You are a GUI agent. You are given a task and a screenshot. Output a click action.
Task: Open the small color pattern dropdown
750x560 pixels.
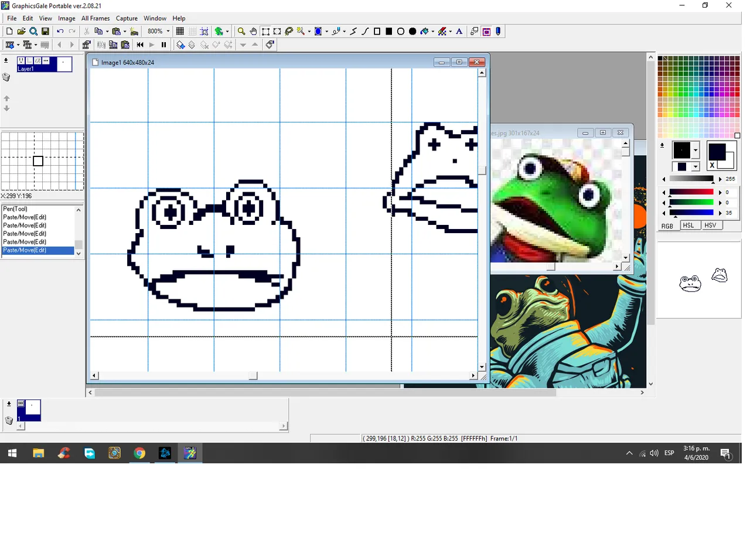696,167
